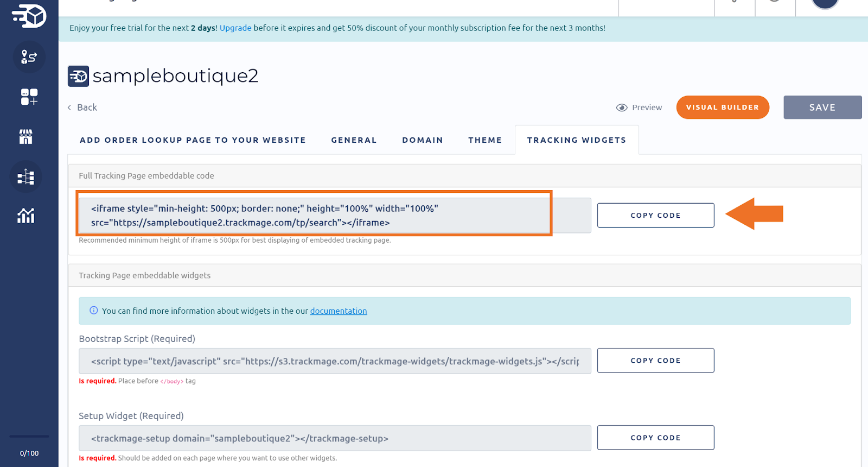Image resolution: width=868 pixels, height=467 pixels.
Task: Open the store sidebar icon
Action: [26, 136]
